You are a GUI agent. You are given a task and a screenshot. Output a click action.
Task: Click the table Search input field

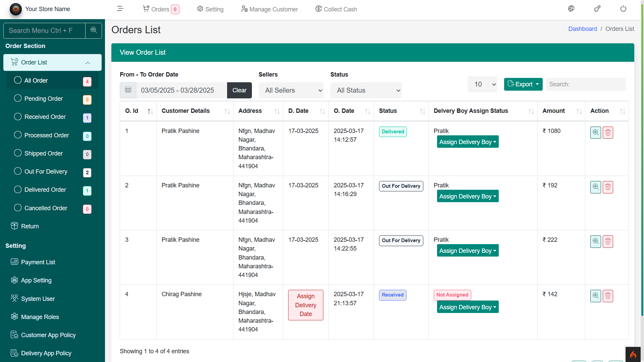586,84
